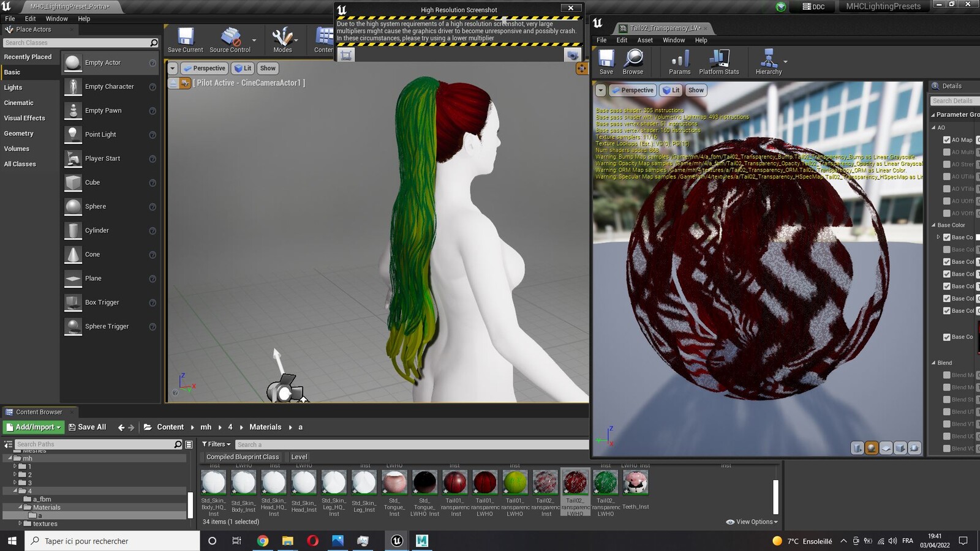Open the View Options dropdown
The height and width of the screenshot is (551, 980).
tap(752, 522)
